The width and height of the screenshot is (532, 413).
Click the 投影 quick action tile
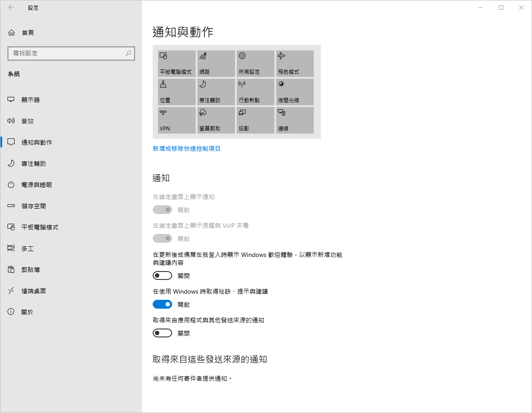[x=255, y=120]
